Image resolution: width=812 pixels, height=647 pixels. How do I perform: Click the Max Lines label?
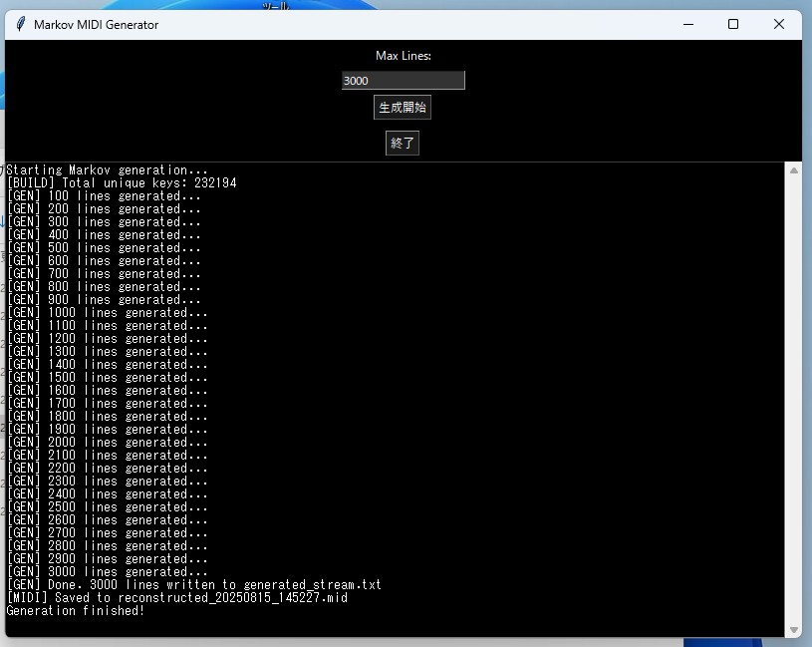(404, 56)
